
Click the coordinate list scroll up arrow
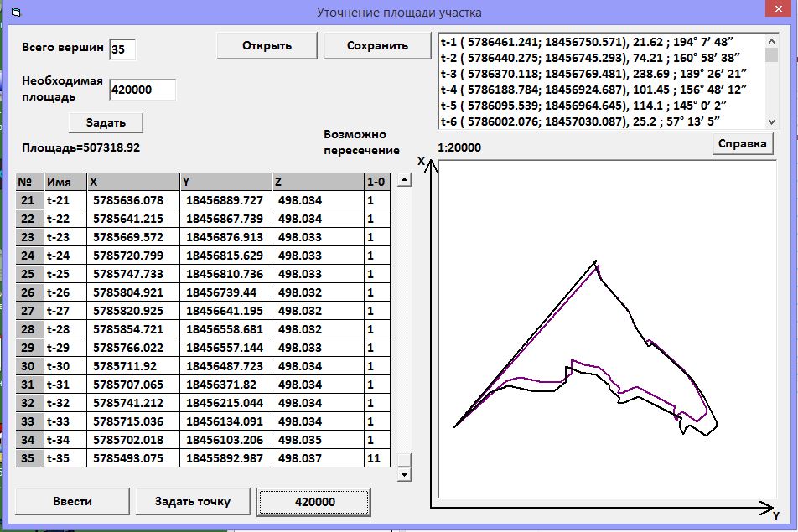pos(771,41)
